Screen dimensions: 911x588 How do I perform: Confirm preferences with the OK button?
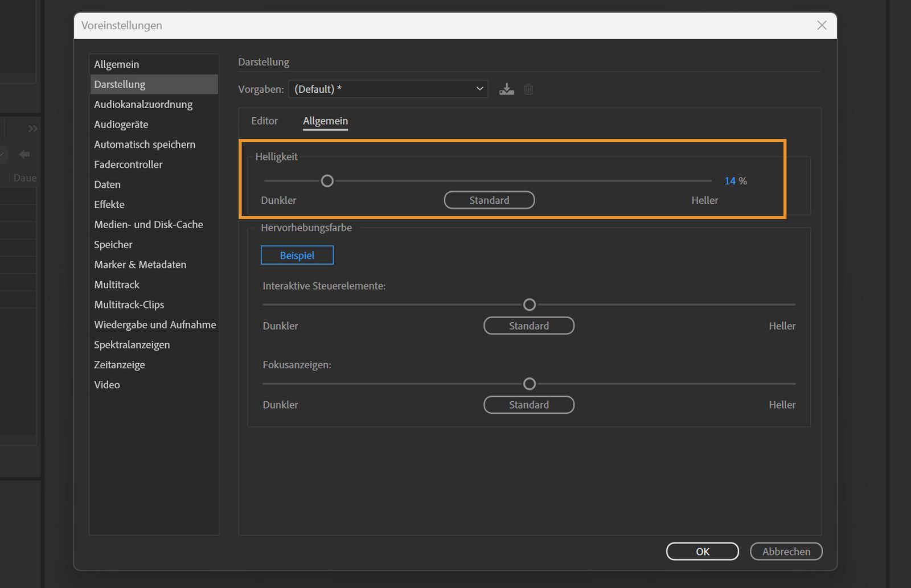(x=702, y=551)
